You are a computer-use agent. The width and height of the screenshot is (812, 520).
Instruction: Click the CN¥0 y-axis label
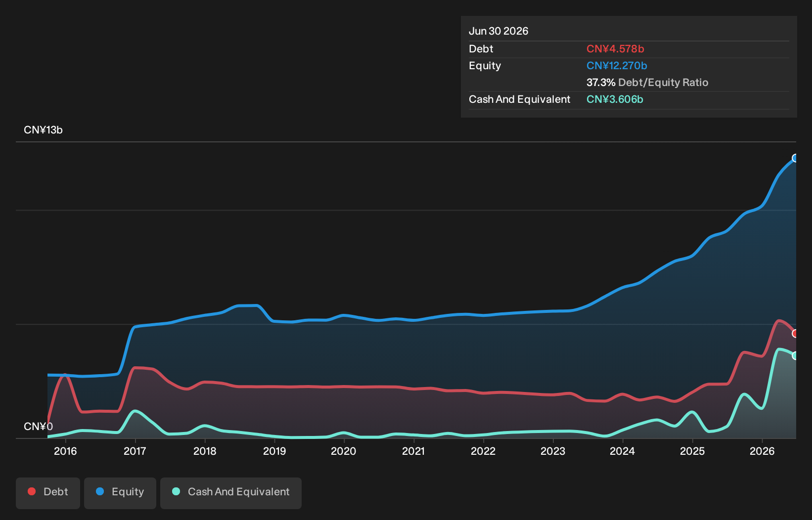point(38,427)
